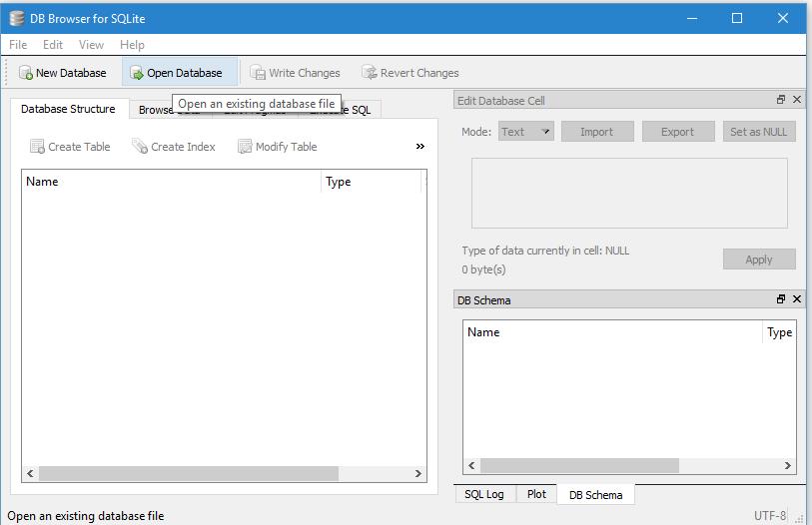Click the 'Type of data currently in cell: NULL' text
The image size is (812, 525).
(545, 251)
